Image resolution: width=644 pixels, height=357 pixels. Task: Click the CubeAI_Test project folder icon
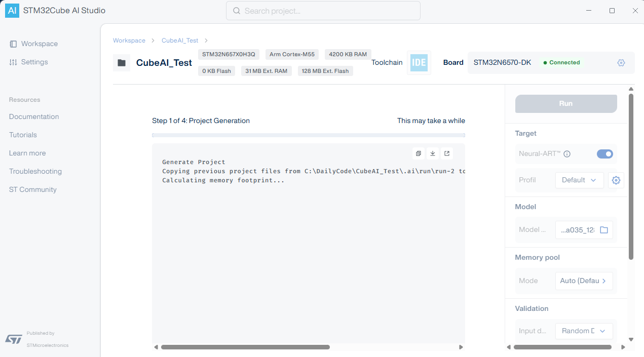click(x=122, y=63)
